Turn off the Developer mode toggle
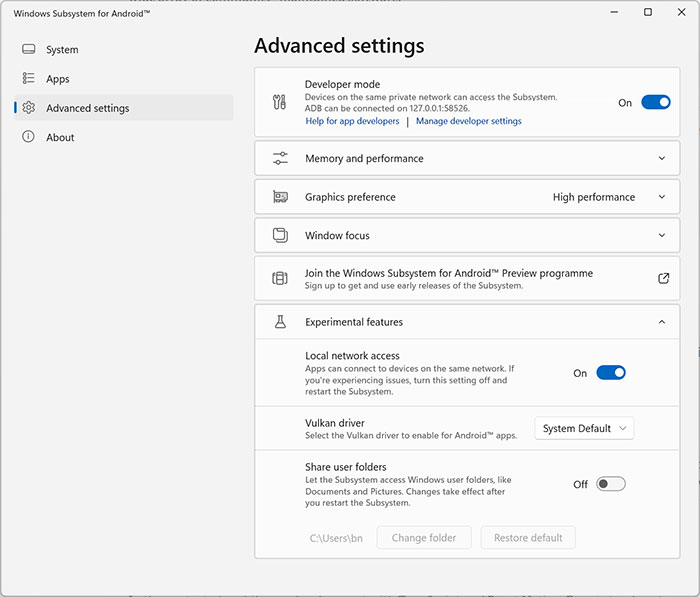Screen dimensions: 700x597 click(x=655, y=102)
